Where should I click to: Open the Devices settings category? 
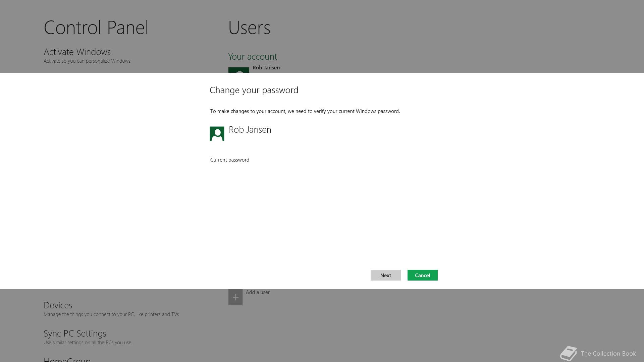tap(58, 305)
